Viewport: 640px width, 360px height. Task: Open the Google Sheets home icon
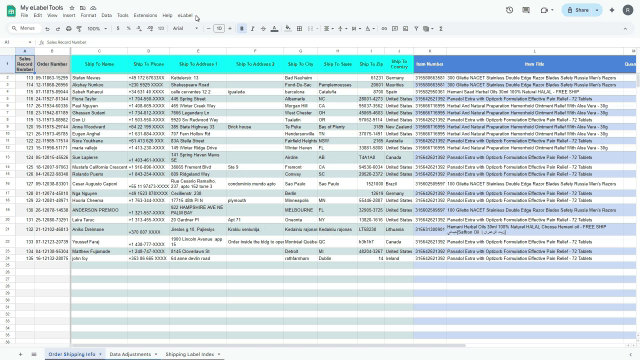coord(11,11)
